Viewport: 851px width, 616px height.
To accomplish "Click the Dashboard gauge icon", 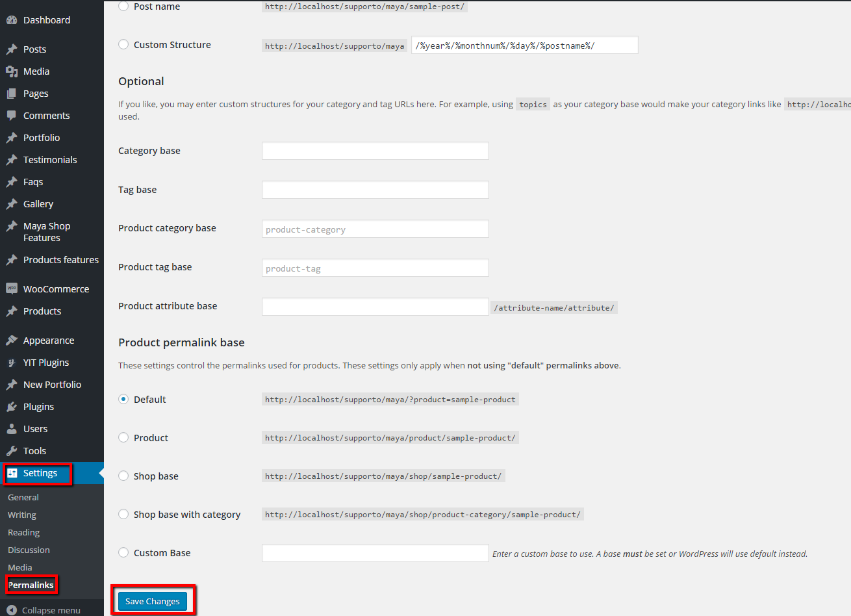I will coord(12,20).
